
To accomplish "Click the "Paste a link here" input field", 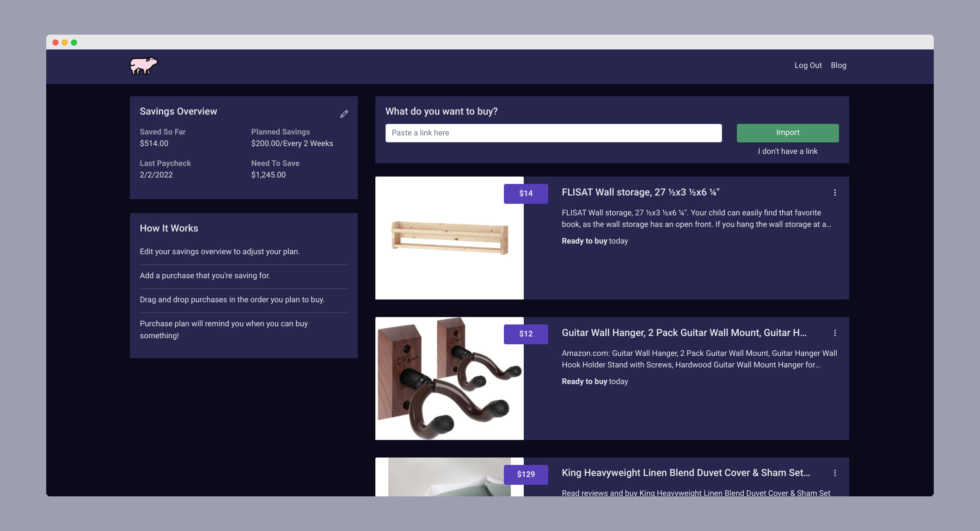I will (x=553, y=133).
